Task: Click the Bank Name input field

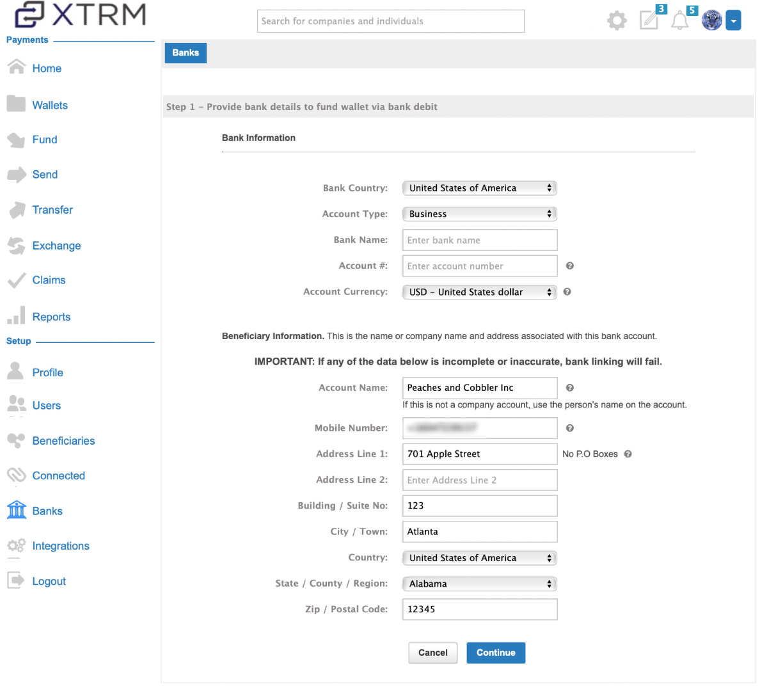Action: click(x=479, y=240)
